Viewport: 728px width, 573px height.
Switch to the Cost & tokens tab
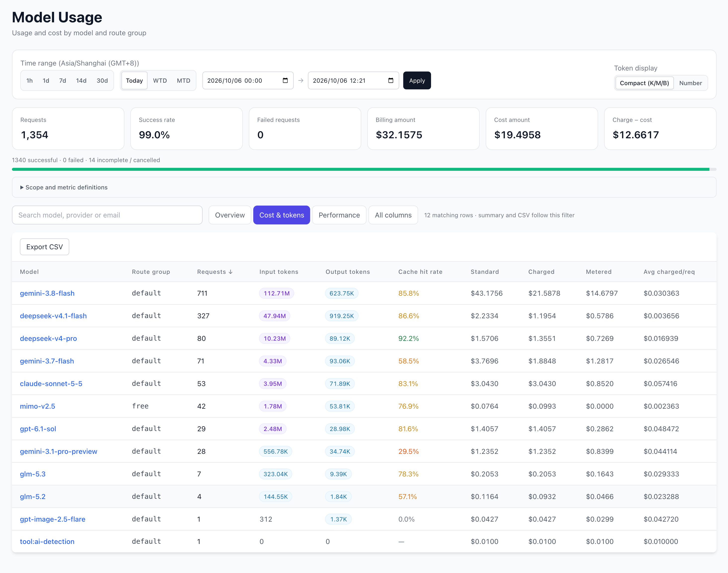(x=282, y=215)
